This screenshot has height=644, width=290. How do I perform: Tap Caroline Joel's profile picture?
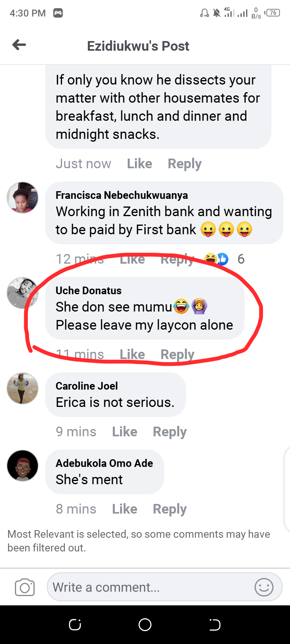22,388
